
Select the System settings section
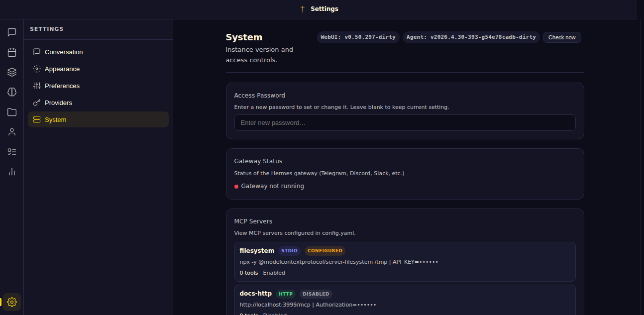coord(98,119)
